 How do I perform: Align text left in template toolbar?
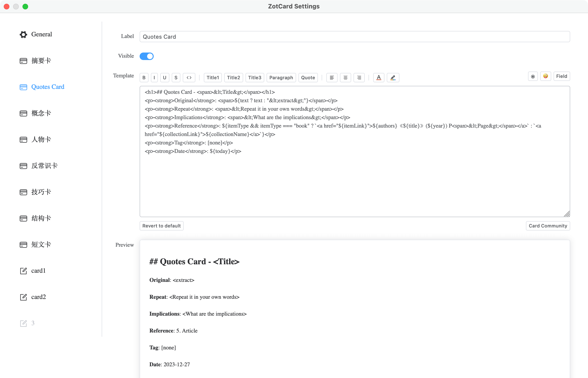[332, 78]
